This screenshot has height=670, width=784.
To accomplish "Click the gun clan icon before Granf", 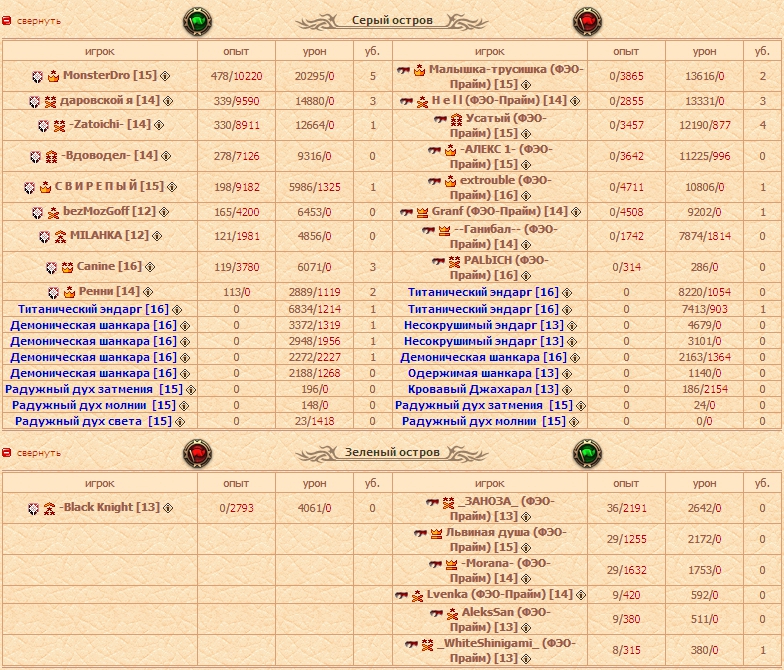I will pyautogui.click(x=406, y=212).
